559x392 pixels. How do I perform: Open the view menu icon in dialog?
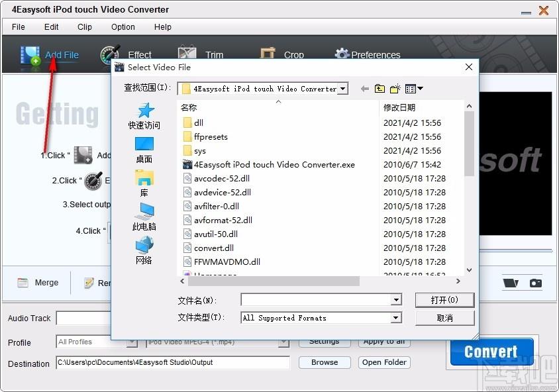(414, 88)
